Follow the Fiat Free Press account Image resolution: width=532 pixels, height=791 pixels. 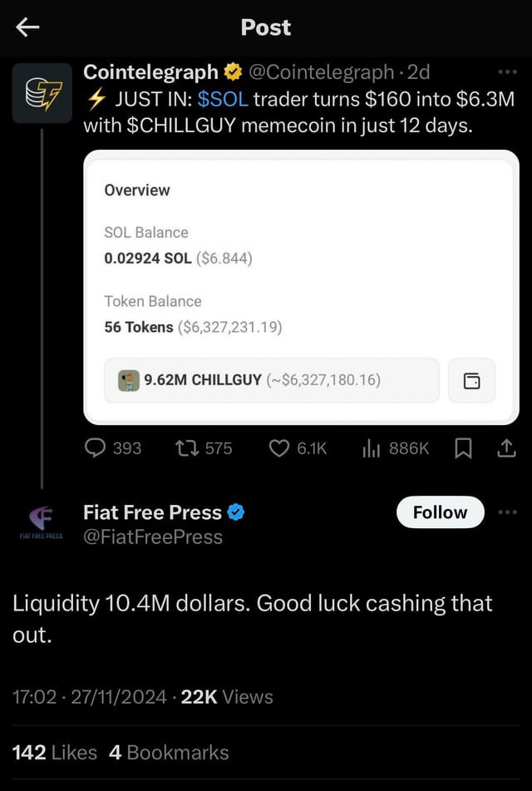440,512
